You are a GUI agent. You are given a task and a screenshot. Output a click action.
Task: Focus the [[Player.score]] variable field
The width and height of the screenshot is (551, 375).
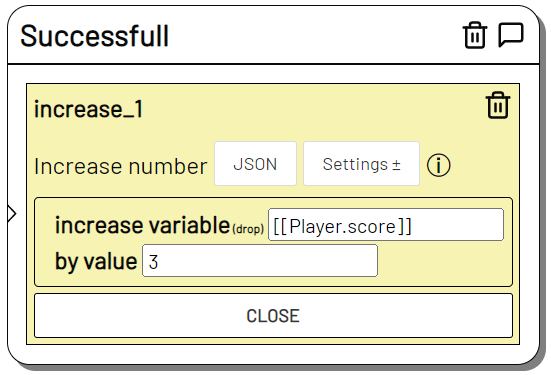coord(386,225)
